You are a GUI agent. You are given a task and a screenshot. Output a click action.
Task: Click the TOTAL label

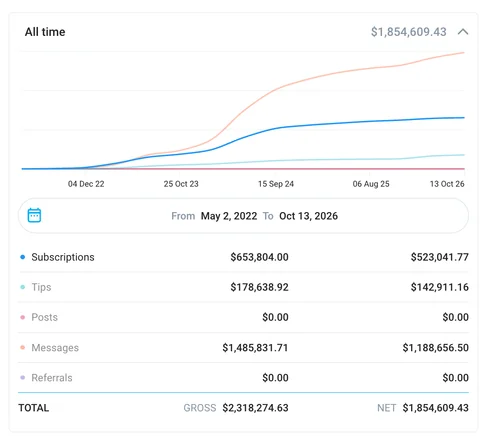[x=34, y=408]
